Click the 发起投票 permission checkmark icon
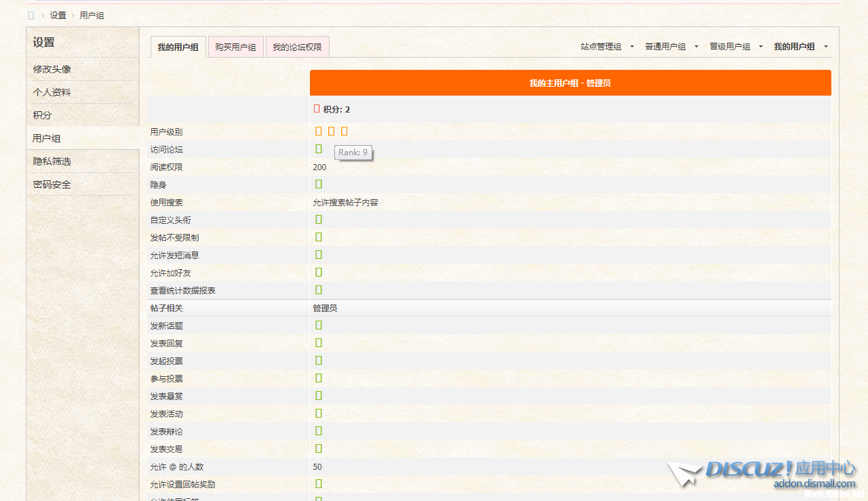Image resolution: width=868 pixels, height=501 pixels. tap(319, 360)
